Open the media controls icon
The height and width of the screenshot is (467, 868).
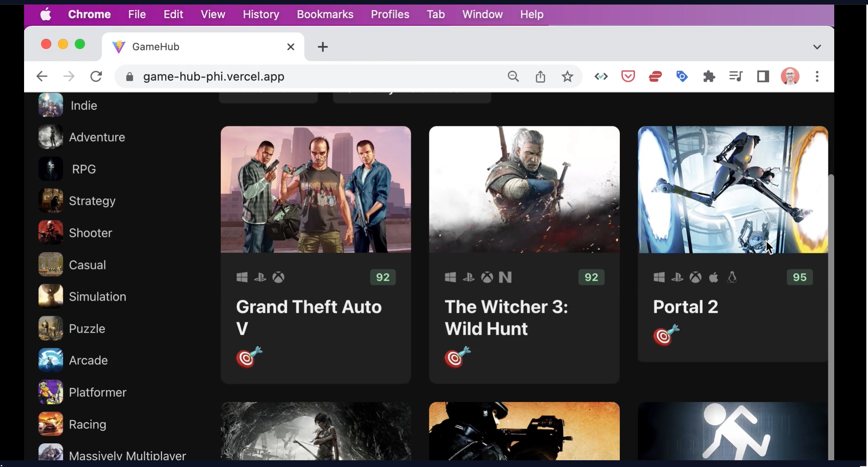pyautogui.click(x=736, y=76)
